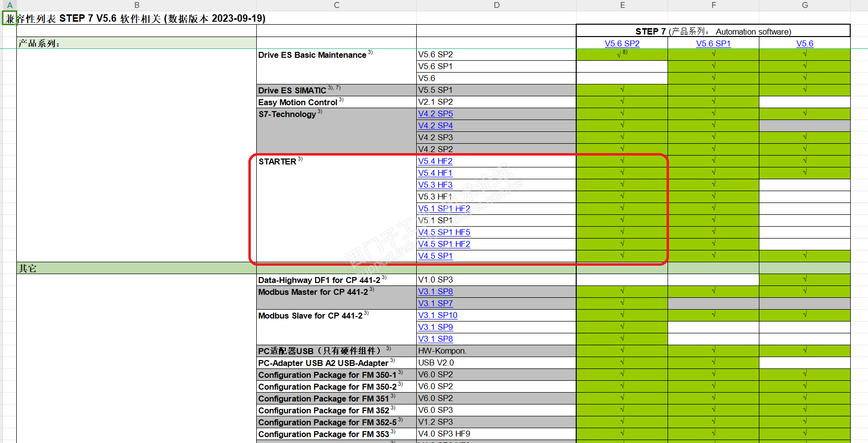Click the Drive ES Basic Maintenance "V5.6 SP1" version cell
This screenshot has height=443, width=868.
coord(497,66)
